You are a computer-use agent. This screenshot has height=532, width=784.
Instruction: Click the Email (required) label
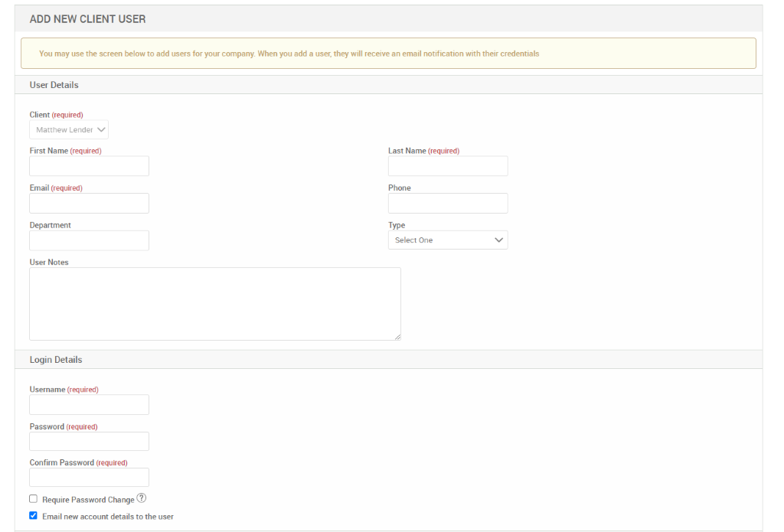tap(56, 188)
